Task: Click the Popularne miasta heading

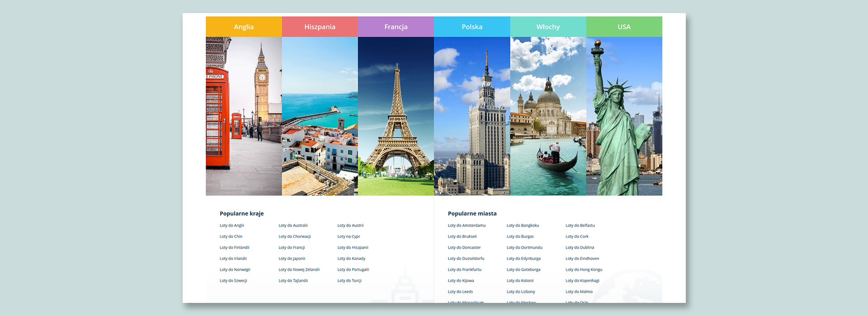Action: coord(472,214)
